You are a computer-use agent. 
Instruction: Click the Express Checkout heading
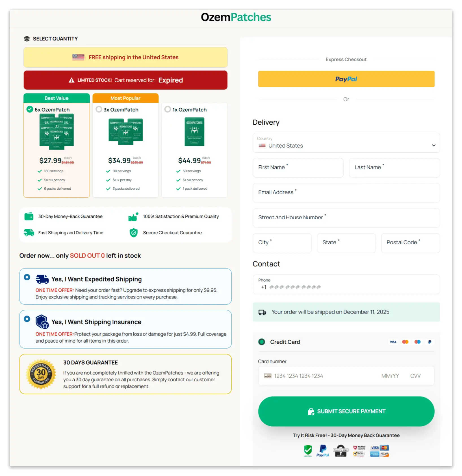click(x=346, y=59)
